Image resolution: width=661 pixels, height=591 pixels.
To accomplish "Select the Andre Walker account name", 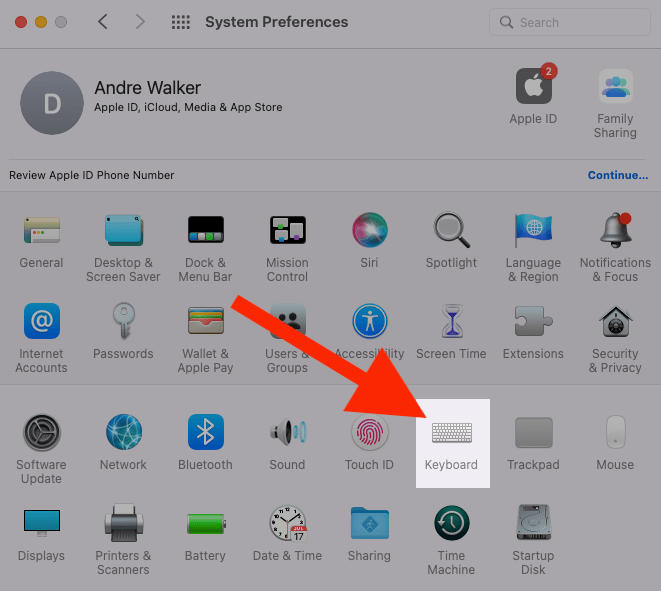I will coord(148,88).
